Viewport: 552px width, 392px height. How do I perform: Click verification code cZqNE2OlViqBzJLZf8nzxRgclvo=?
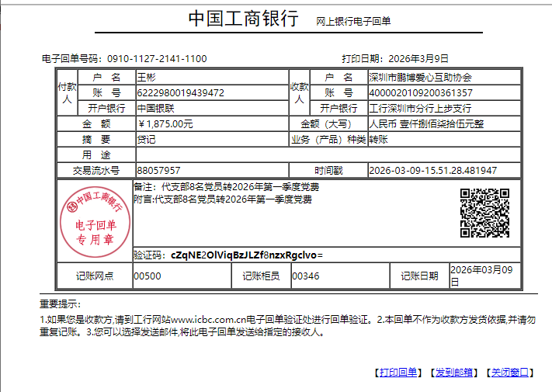[247, 255]
